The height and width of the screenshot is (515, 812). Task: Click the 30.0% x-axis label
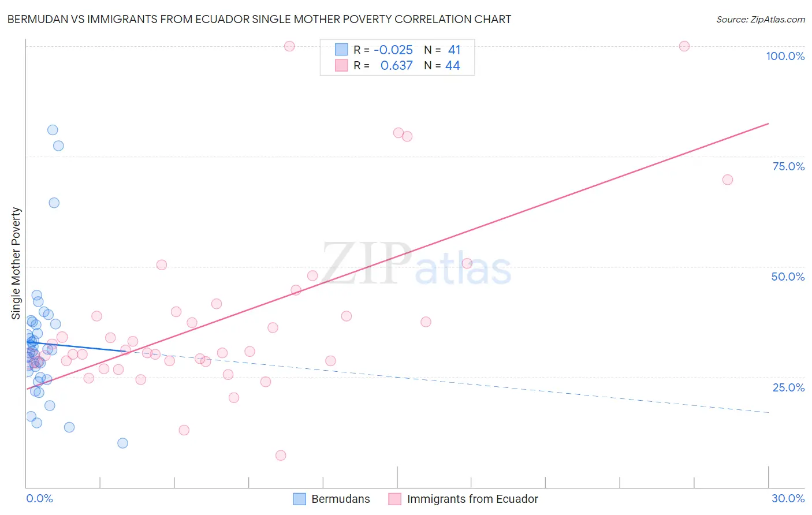pos(788,498)
